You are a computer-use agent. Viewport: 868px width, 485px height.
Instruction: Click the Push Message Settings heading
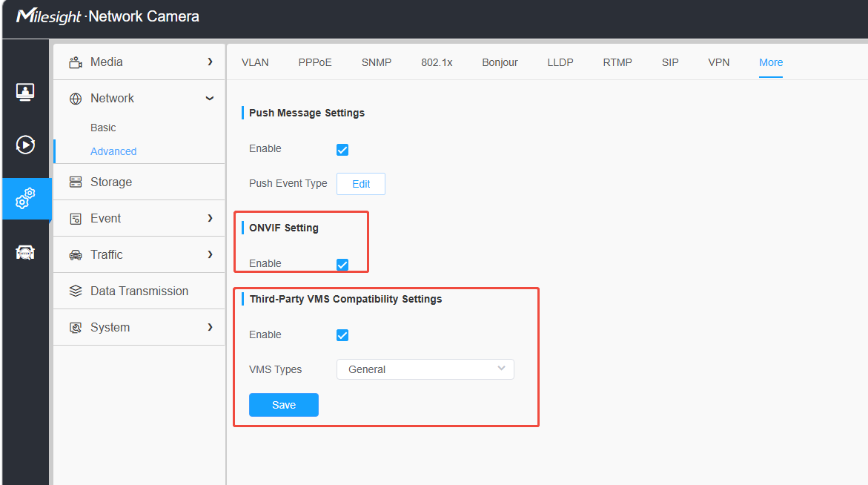click(x=307, y=113)
